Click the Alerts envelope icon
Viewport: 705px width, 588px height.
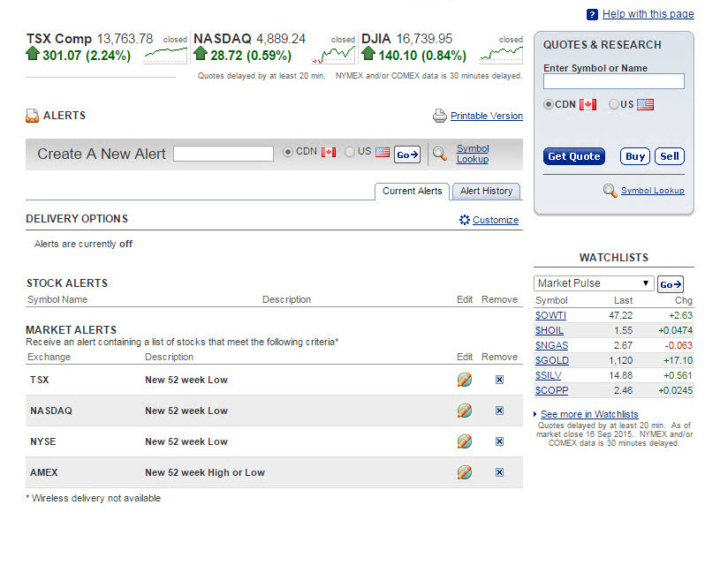pyautogui.click(x=32, y=116)
